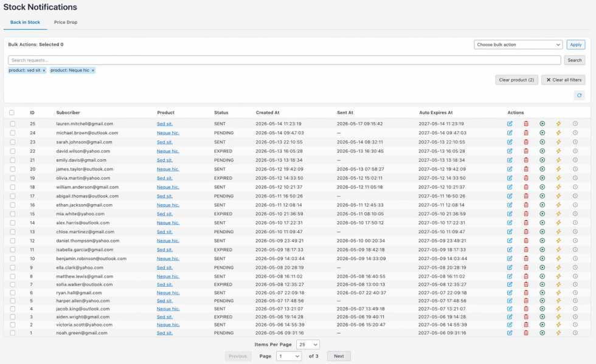Select all rows with the header checkbox

(12, 112)
